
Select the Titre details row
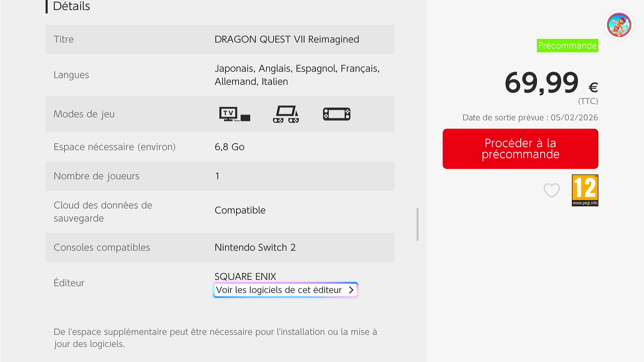220,39
